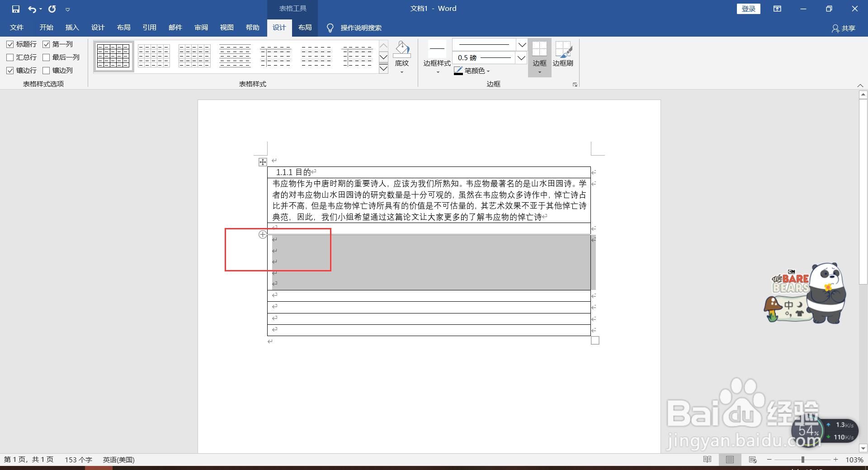Screen dimensions: 868x470
Task: Click the vertical scrollbar down arrow
Action: coord(863,449)
